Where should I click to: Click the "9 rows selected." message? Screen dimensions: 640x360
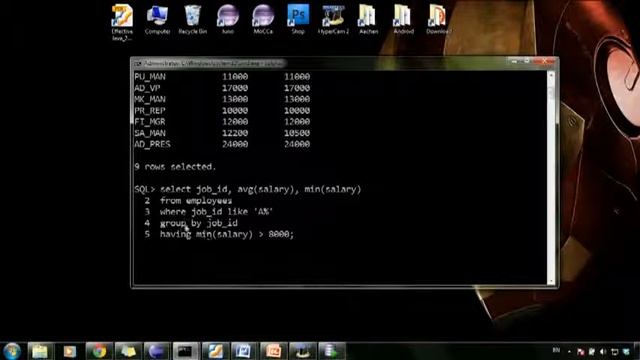coord(175,167)
